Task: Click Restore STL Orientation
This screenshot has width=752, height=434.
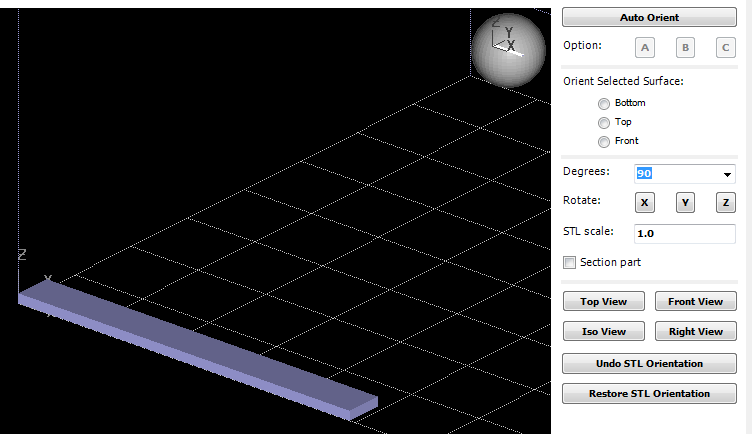Action: (x=649, y=393)
